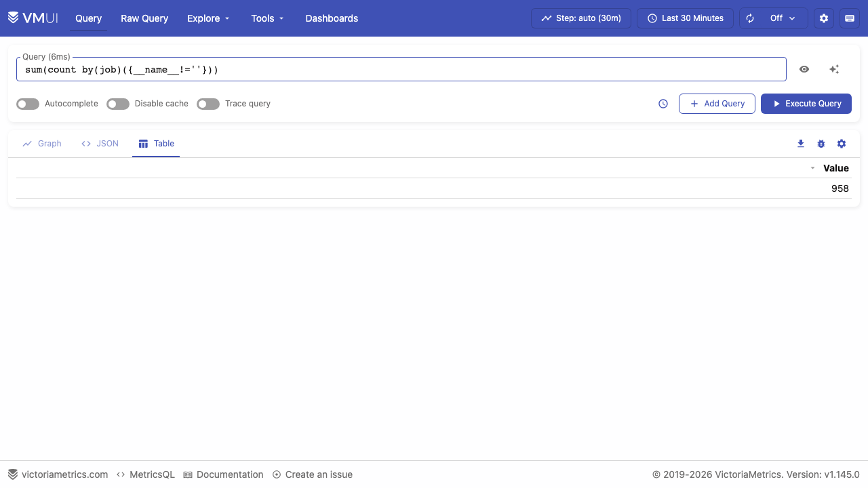Select the 958 value cell
Screen dimensions: 868x488
click(x=840, y=188)
